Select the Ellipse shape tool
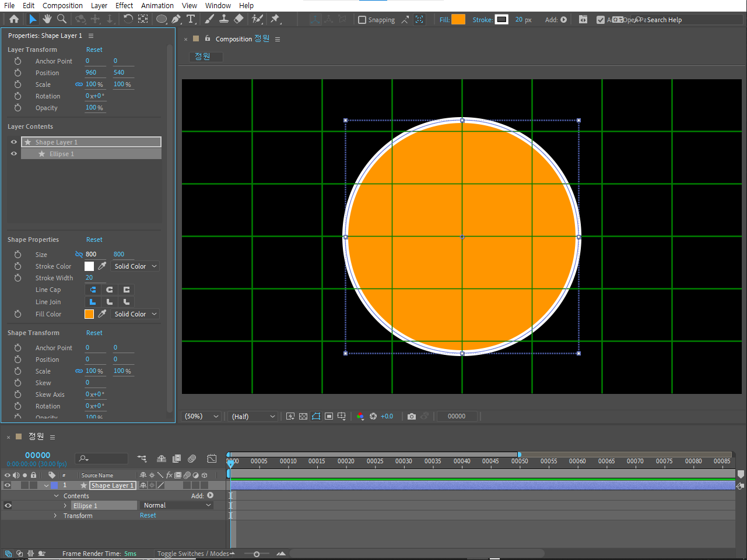Image resolution: width=747 pixels, height=560 pixels. (162, 19)
